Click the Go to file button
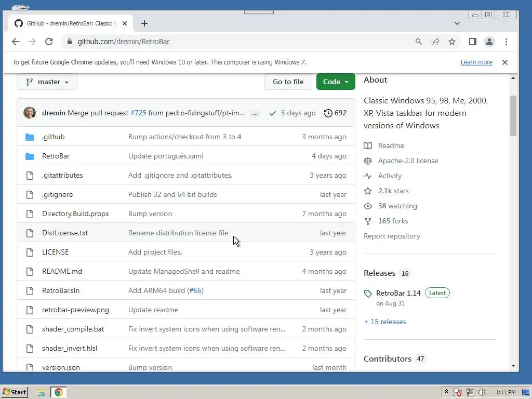Viewport: 532px width, 399px height. click(x=288, y=82)
